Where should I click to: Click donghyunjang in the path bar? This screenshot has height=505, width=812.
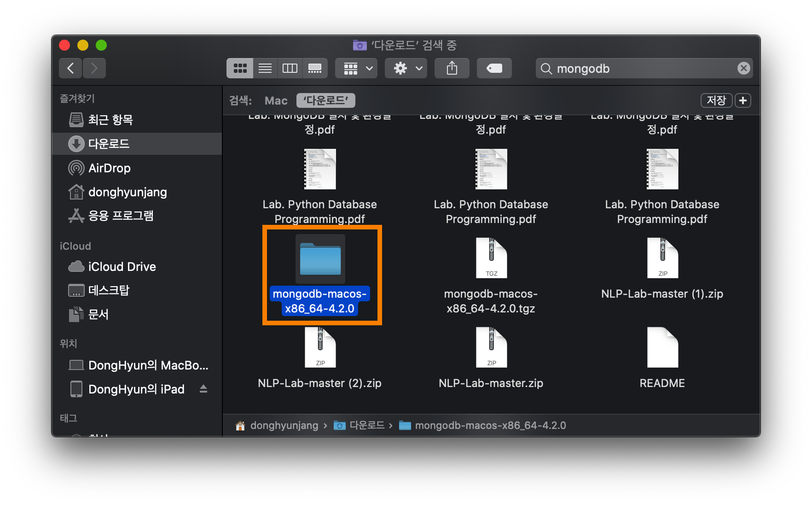click(278, 425)
